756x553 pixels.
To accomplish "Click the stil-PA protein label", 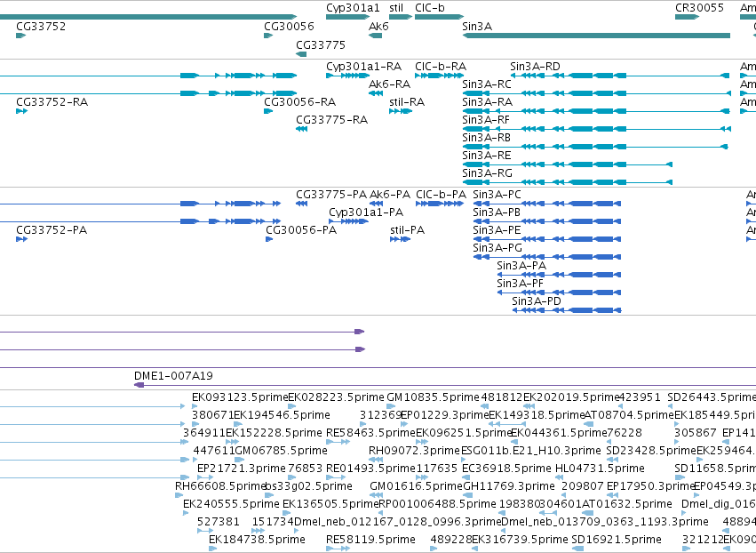I will (x=408, y=230).
